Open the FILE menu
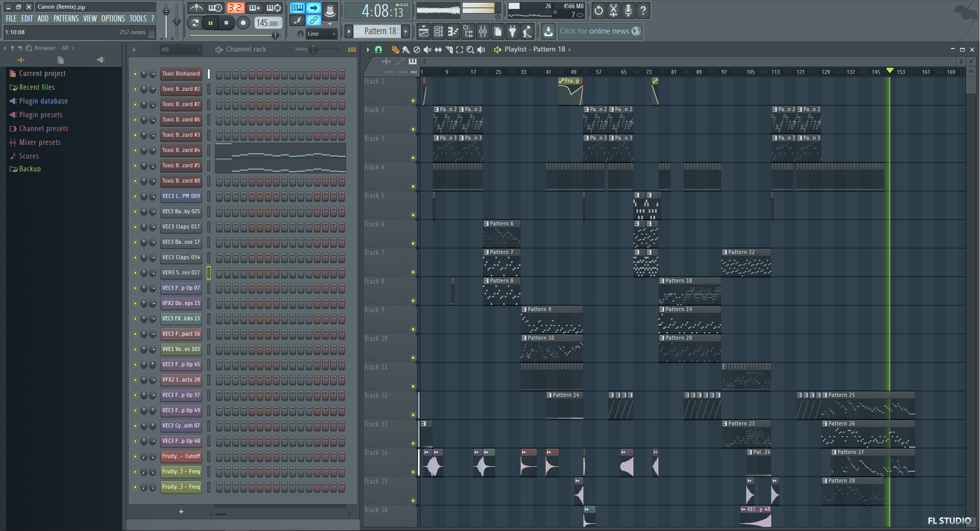Image resolution: width=980 pixels, height=531 pixels. [x=11, y=18]
